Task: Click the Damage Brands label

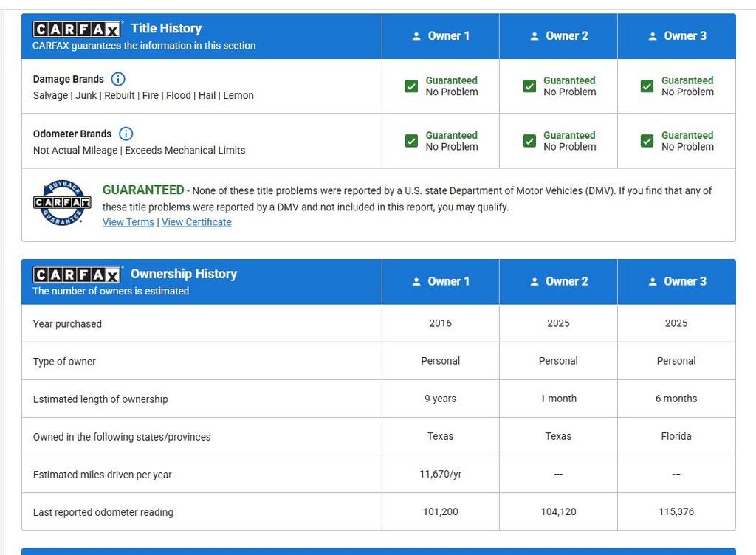Action: click(69, 79)
